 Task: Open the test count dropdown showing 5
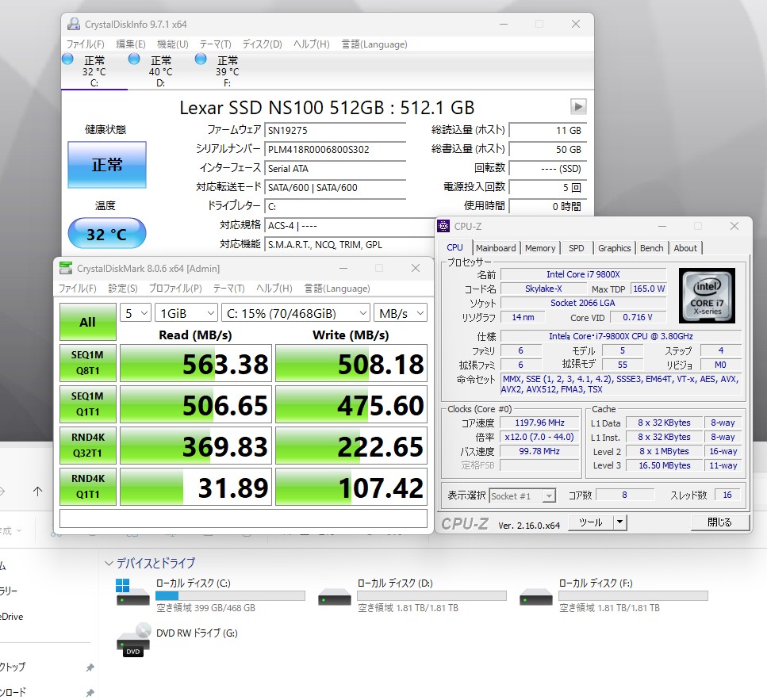136,313
